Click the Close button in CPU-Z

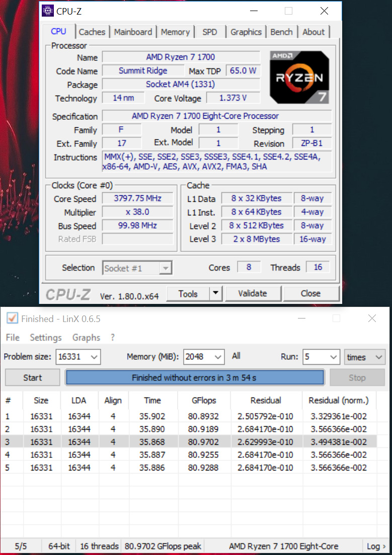coord(310,293)
